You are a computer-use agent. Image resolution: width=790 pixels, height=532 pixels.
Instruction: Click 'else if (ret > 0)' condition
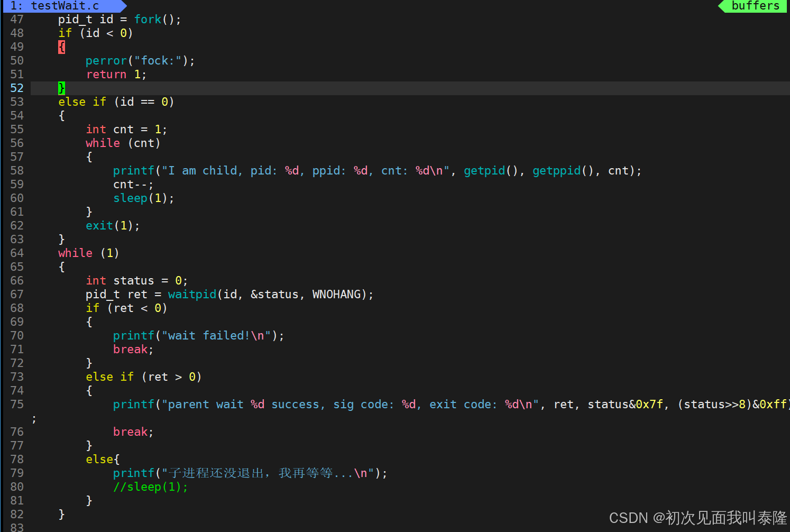(143, 377)
